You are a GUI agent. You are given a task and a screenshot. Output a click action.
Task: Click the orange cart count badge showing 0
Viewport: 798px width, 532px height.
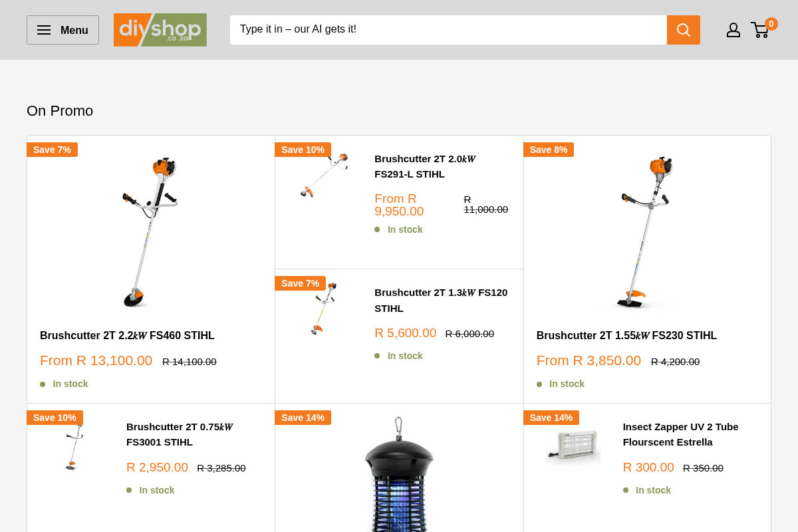tap(771, 23)
